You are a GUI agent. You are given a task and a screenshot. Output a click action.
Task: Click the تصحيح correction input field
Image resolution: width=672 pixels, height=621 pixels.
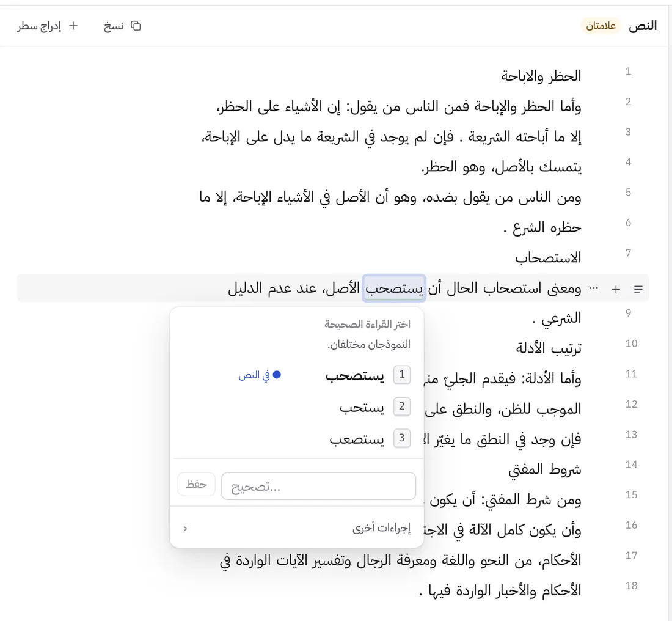pyautogui.click(x=318, y=487)
